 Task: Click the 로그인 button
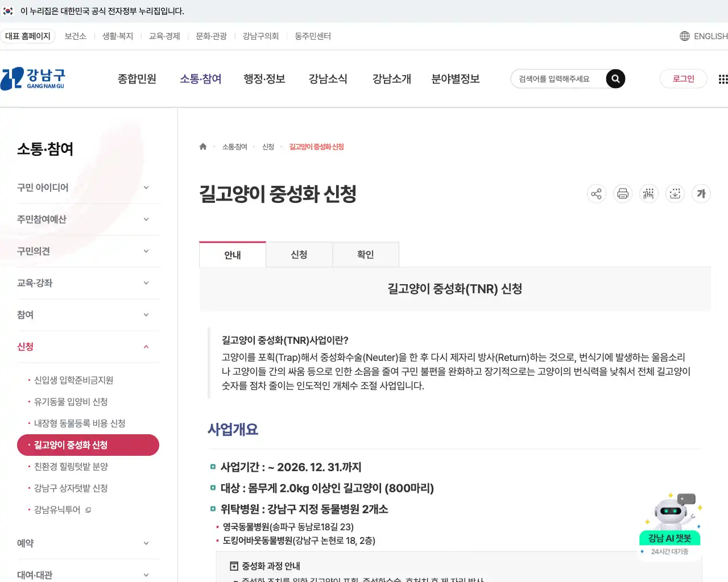pos(684,79)
